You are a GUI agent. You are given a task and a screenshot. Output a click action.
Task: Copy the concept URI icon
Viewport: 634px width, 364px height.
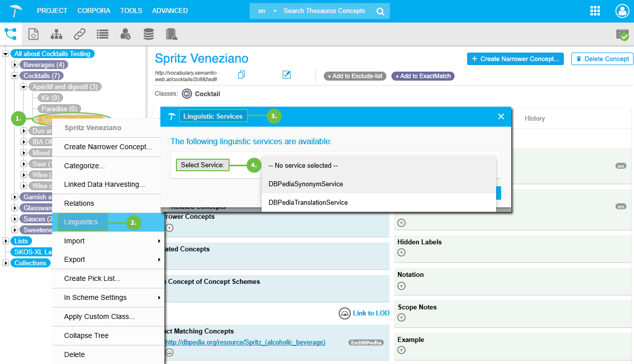[x=242, y=75]
